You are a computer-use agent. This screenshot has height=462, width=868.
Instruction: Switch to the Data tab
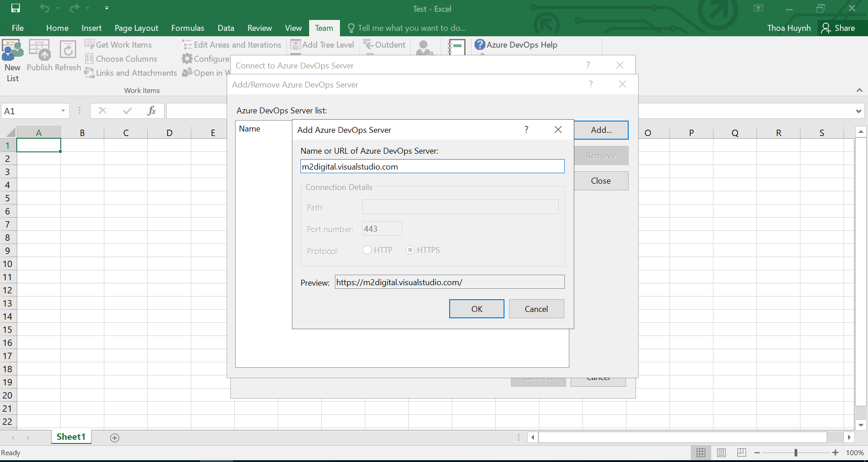[226, 28]
